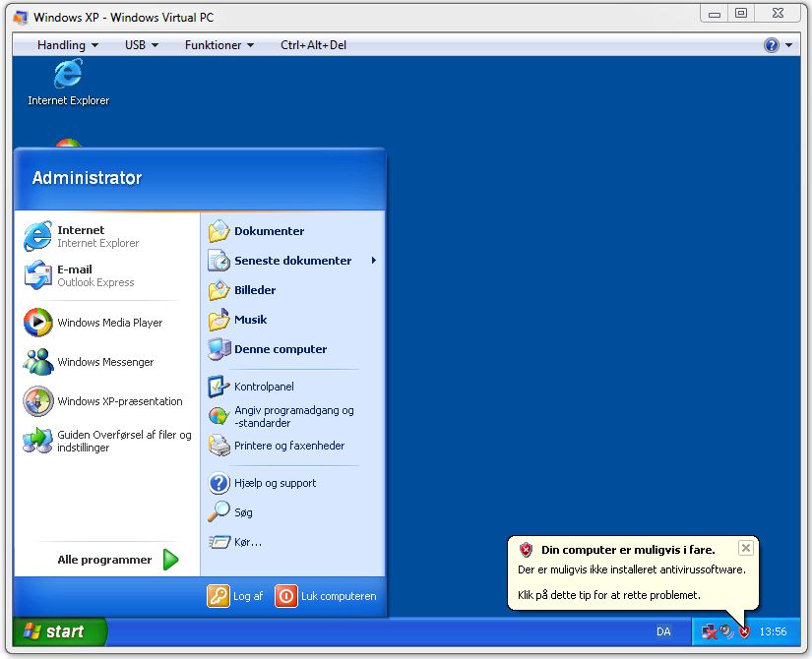This screenshot has height=659, width=812.
Task: Click the Log af button
Action: tap(235, 596)
